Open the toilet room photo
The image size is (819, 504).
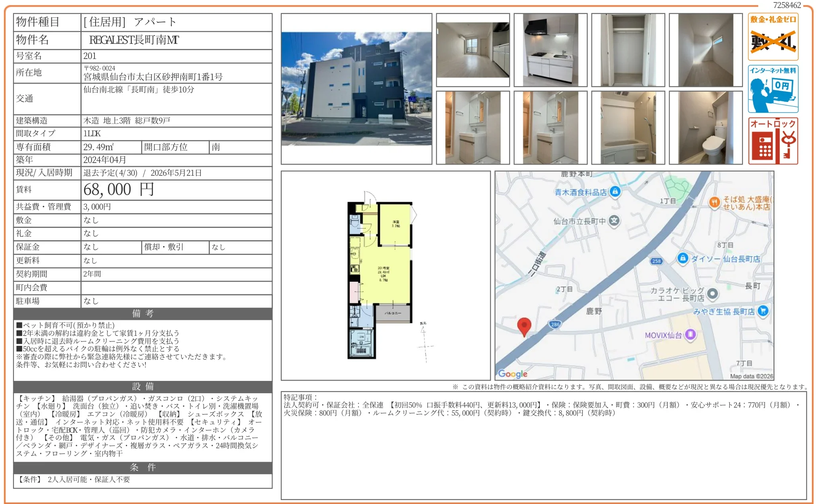pos(706,127)
